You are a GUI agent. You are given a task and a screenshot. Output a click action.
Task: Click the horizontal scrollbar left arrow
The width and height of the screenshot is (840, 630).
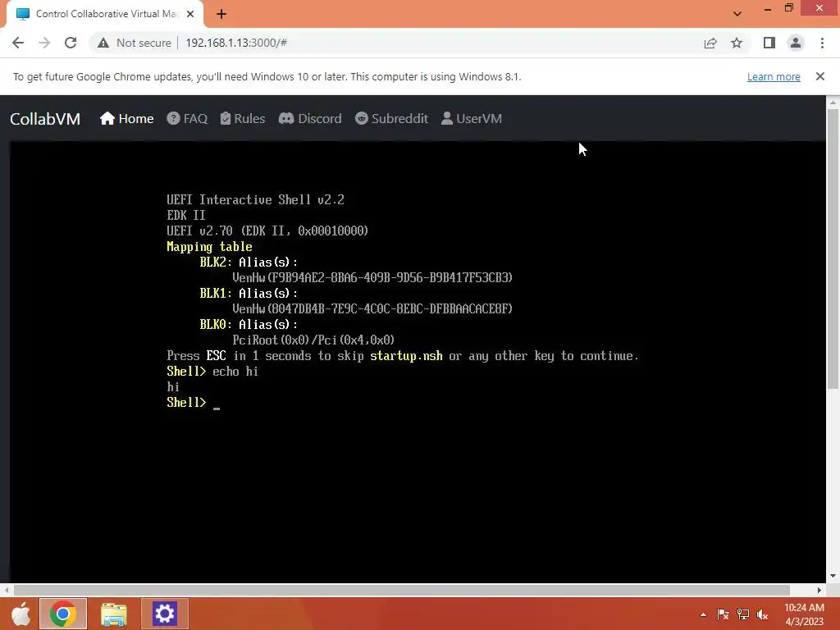click(x=7, y=590)
